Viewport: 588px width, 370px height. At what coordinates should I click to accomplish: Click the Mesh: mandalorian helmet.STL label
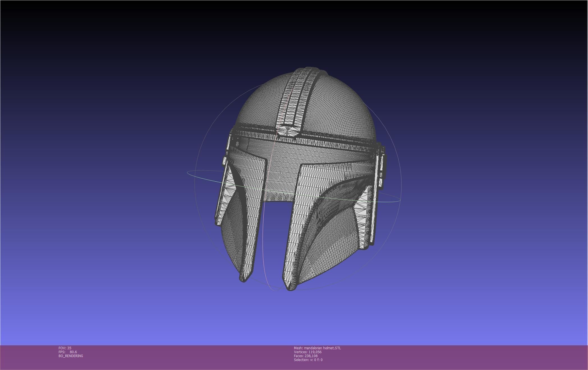coord(317,348)
